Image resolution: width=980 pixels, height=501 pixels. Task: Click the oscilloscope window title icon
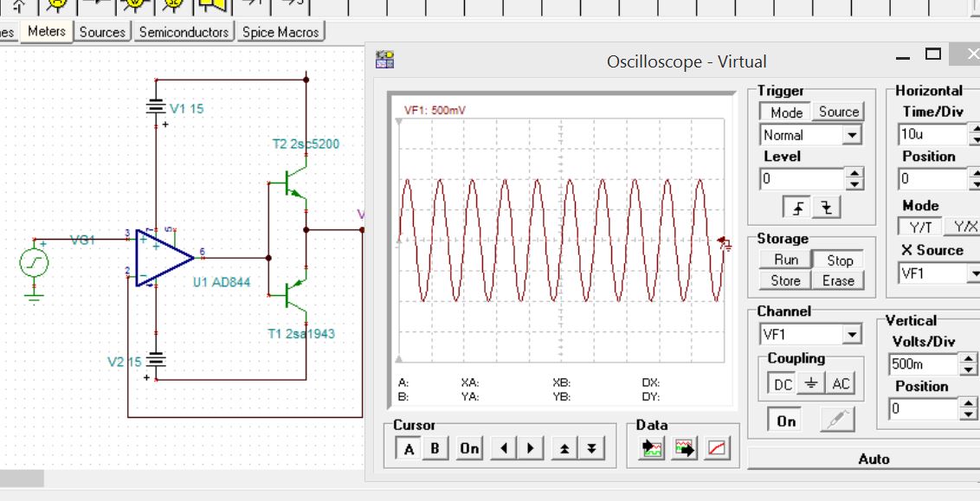pyautogui.click(x=384, y=60)
